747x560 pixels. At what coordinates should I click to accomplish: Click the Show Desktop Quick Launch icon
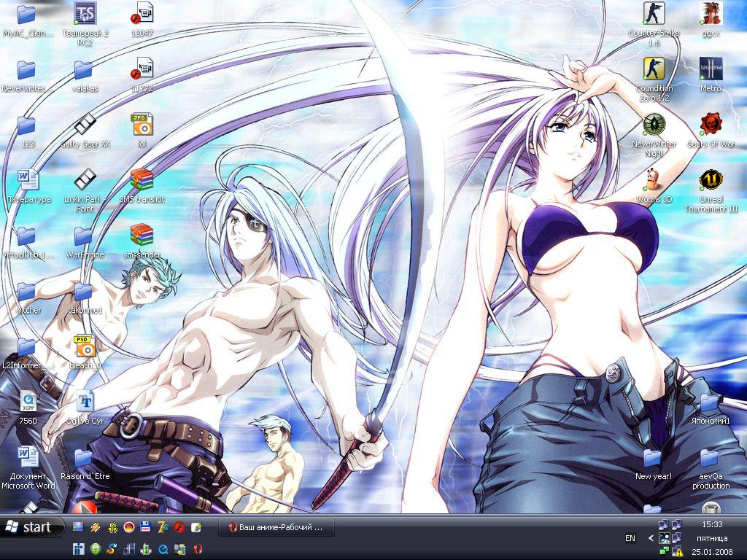77,526
